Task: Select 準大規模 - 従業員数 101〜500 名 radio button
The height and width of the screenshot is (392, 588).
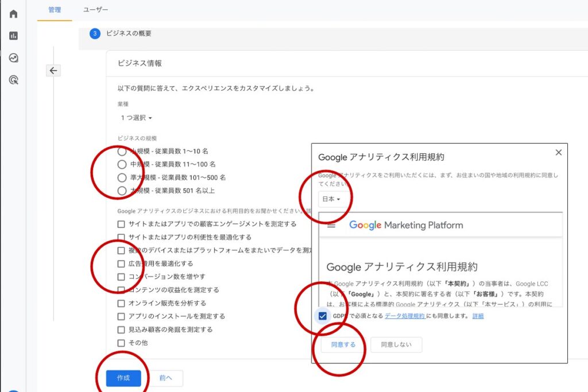Action: pyautogui.click(x=122, y=178)
